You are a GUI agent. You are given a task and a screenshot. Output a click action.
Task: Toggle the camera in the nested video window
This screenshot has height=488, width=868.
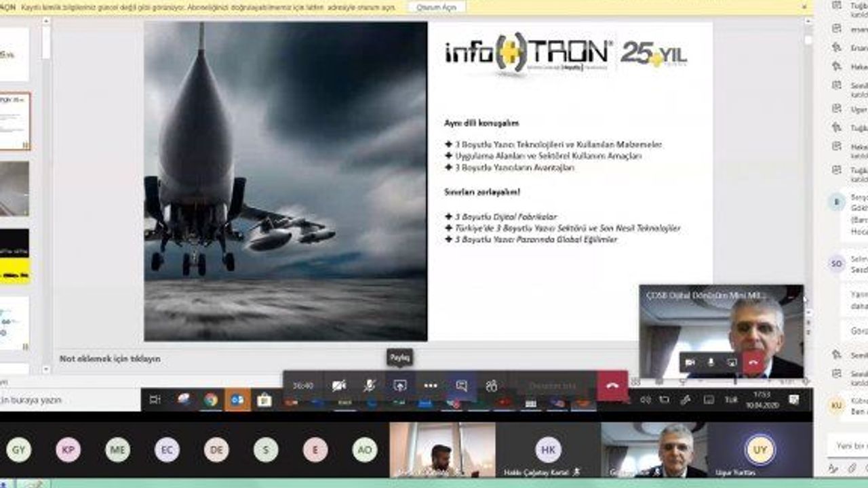pos(690,363)
